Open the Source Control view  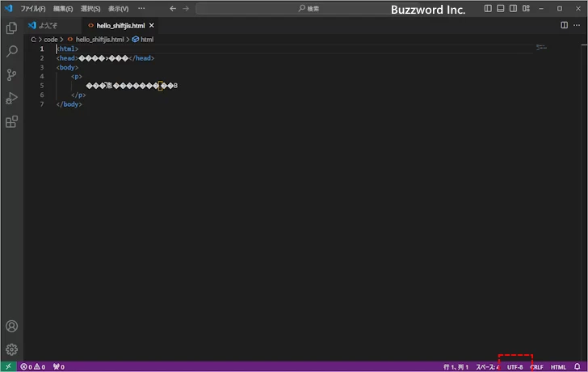[x=11, y=74]
